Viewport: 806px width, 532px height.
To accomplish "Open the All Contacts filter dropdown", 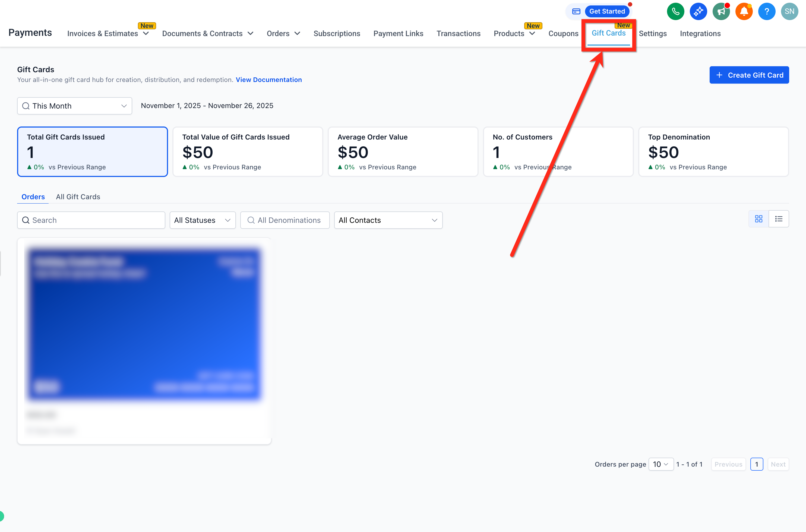I will click(x=388, y=220).
